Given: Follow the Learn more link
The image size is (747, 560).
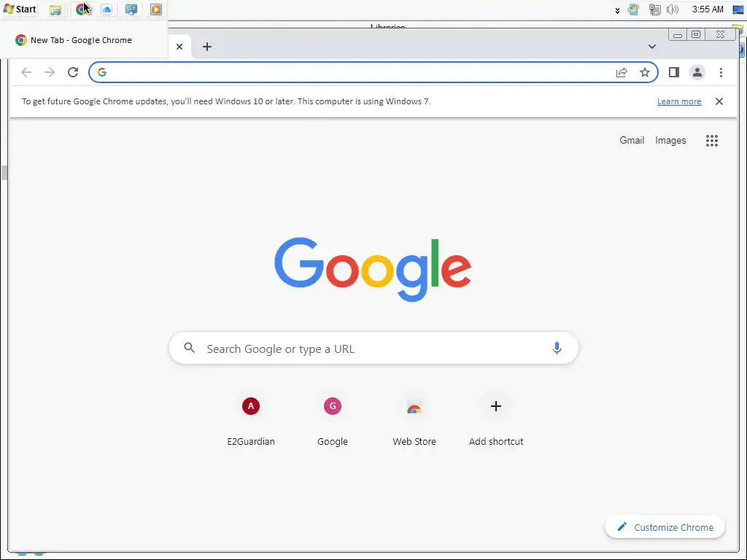Looking at the screenshot, I should (x=679, y=101).
